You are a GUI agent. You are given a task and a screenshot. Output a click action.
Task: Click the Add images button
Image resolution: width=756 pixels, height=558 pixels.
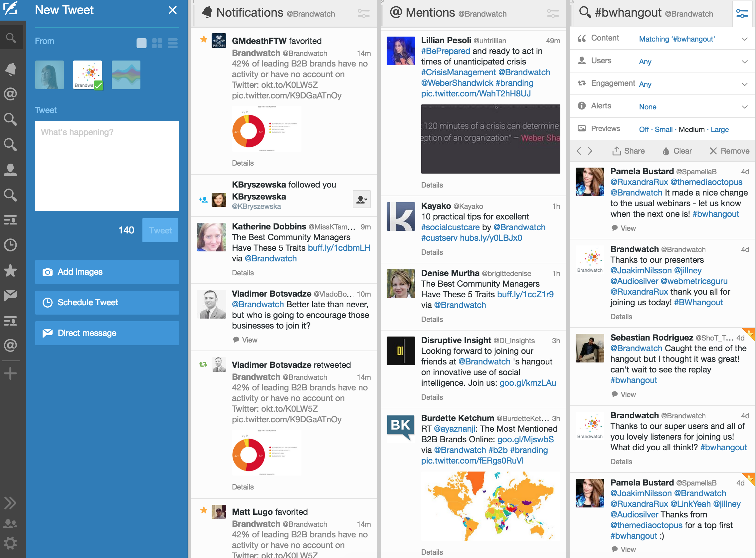[107, 272]
